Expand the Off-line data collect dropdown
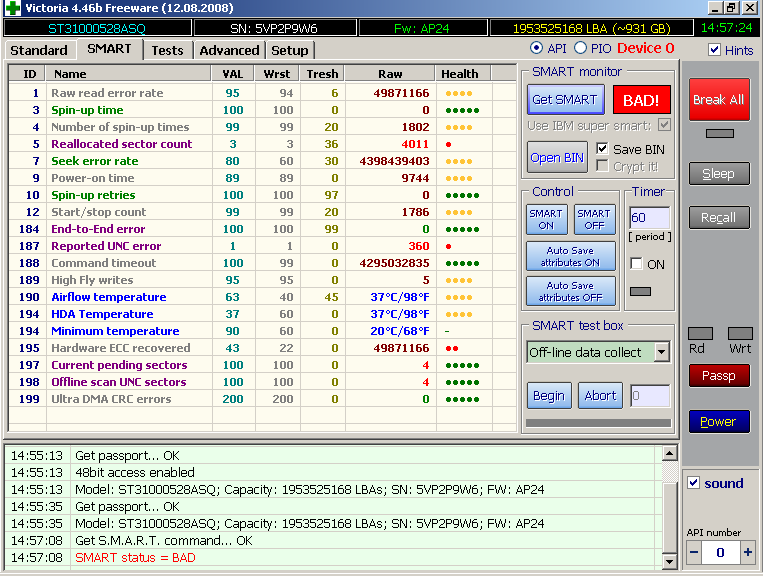 [661, 352]
